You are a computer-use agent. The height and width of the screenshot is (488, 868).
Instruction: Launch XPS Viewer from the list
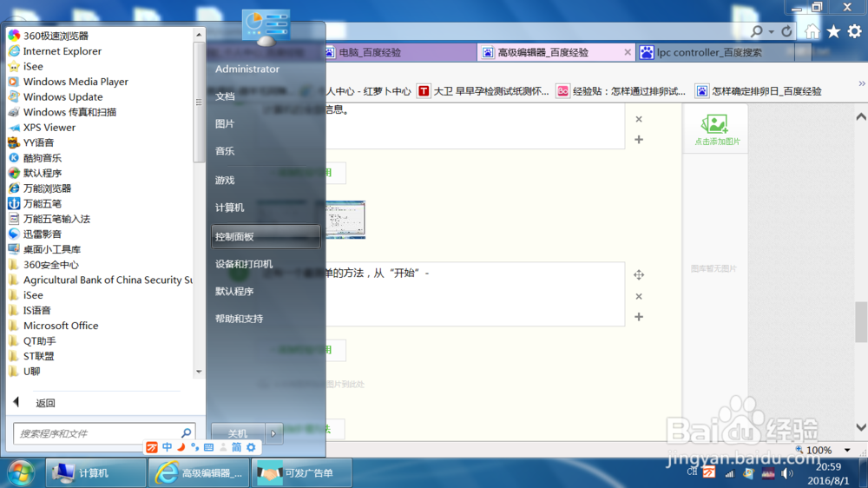pos(42,128)
